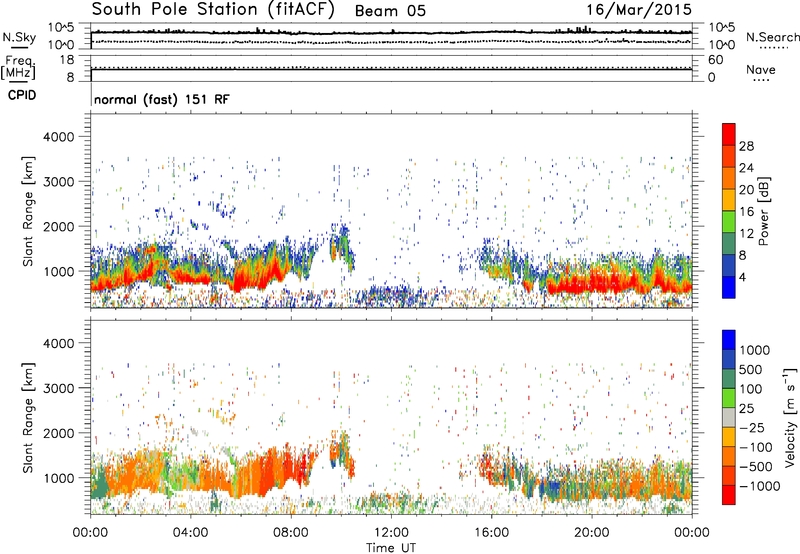The width and height of the screenshot is (800, 554).
Task: Click the '4' tick on the power colorbar
Action: tap(742, 277)
